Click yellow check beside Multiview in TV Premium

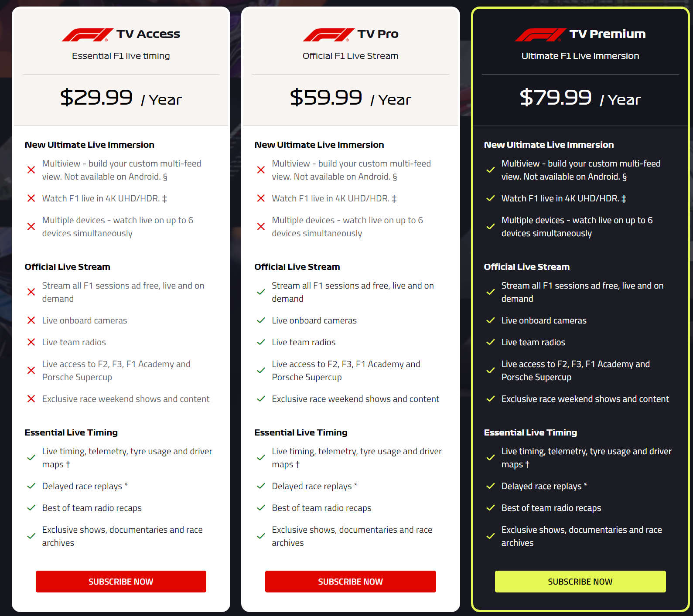(491, 170)
